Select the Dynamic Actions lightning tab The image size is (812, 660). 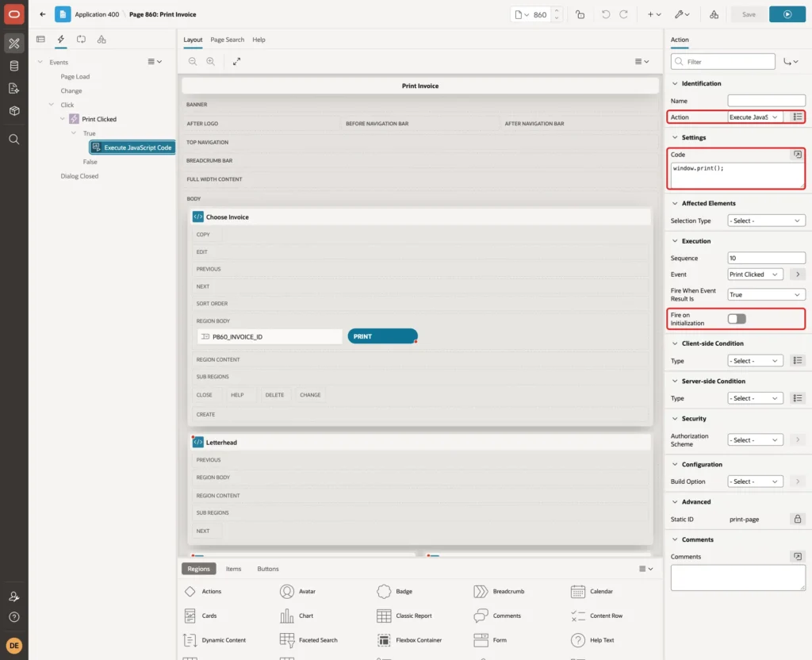click(x=61, y=40)
